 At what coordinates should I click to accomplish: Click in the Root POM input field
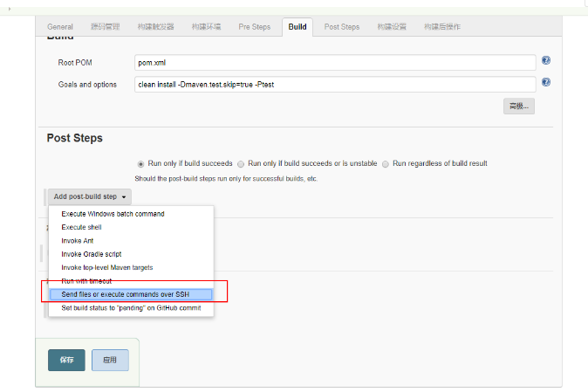tap(335, 63)
